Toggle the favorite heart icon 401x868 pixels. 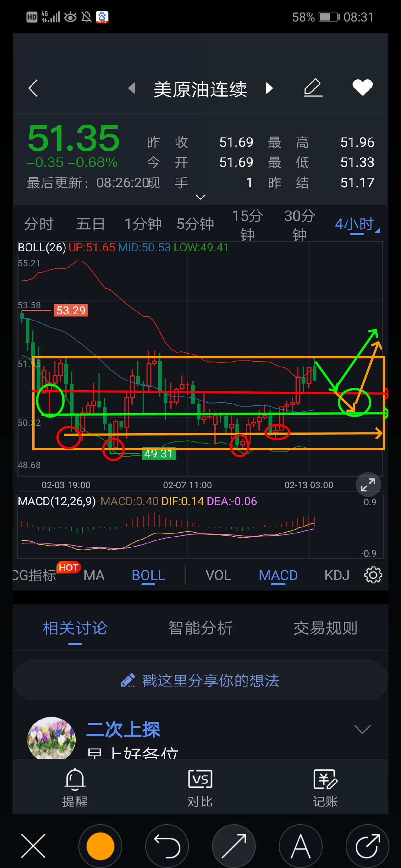pos(362,88)
